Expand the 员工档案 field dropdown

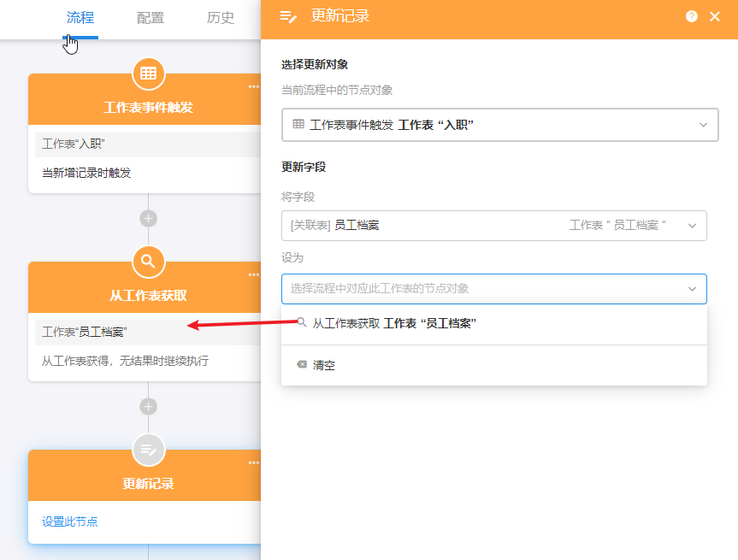(493, 226)
